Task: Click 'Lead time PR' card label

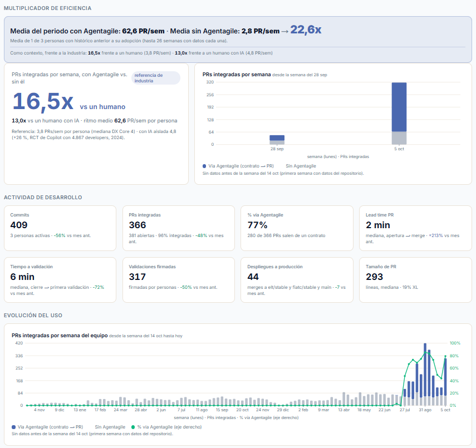Action: click(380, 215)
